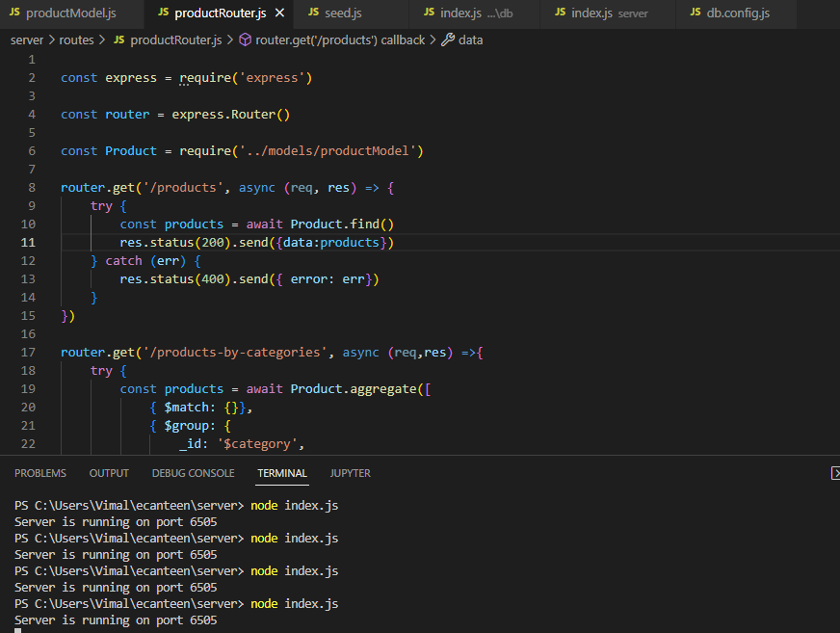The image size is (840, 633).
Task: Click line number 17 in the gutter
Action: (28, 353)
